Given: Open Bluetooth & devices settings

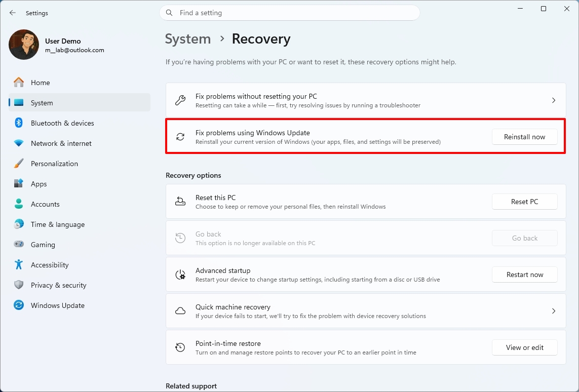Looking at the screenshot, I should coord(80,123).
